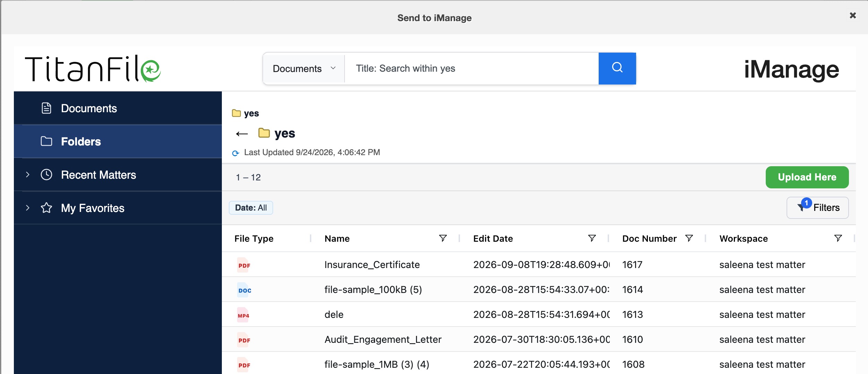Screen dimensions: 868x374
Task: Sort by the Workspace column header
Action: pyautogui.click(x=744, y=239)
